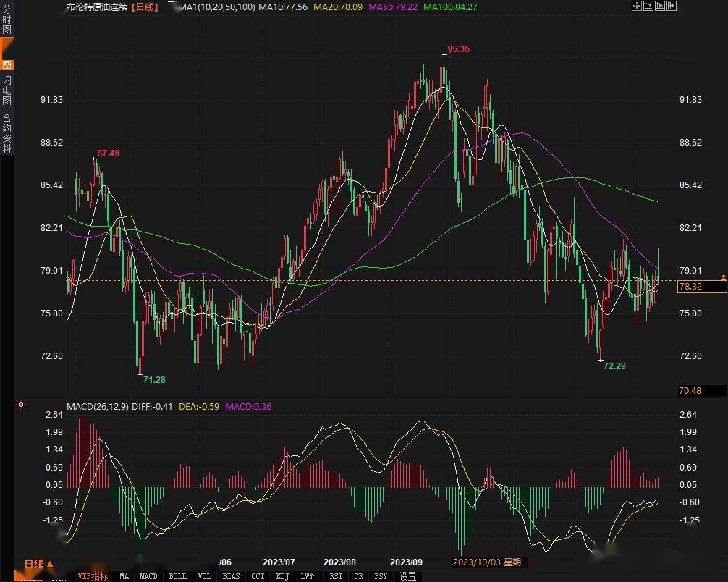Switch to the 闪电图 sidebar tab

[x=7, y=90]
